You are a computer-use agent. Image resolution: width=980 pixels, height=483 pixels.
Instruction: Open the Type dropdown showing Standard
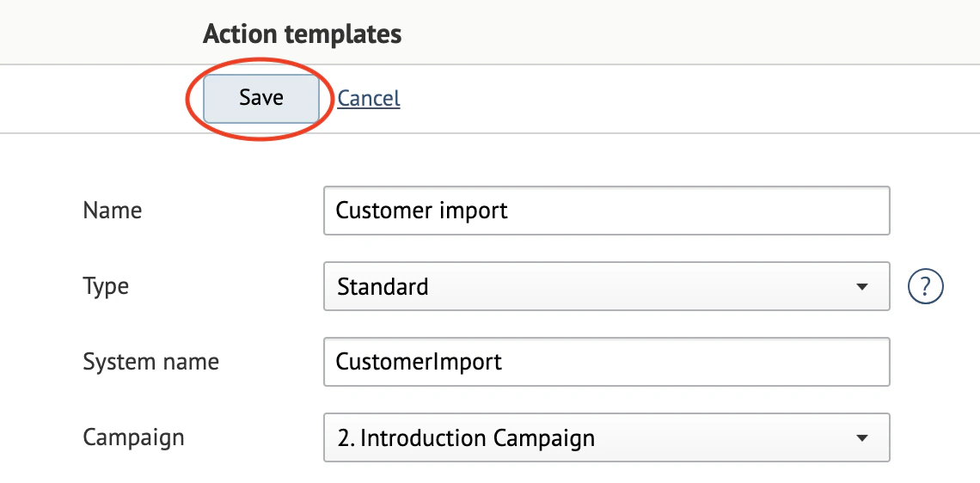click(606, 287)
